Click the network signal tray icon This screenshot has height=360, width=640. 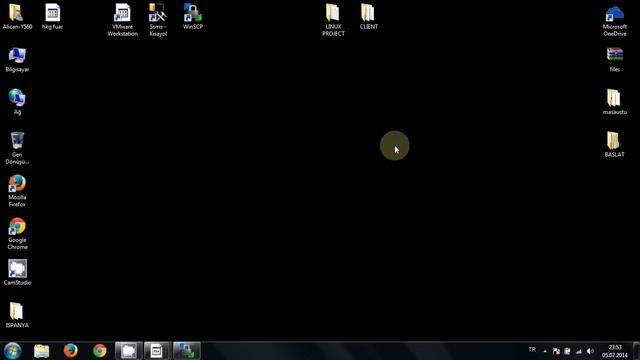click(x=579, y=351)
